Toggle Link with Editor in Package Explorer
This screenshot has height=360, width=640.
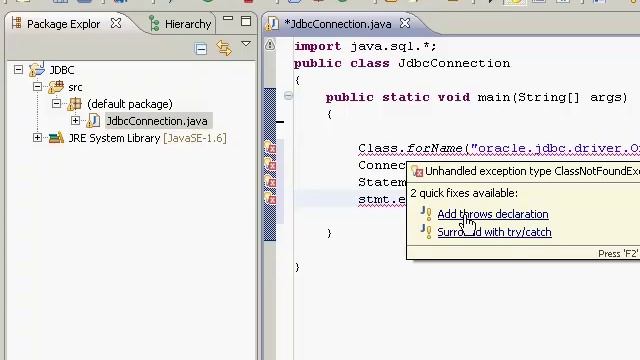(224, 48)
